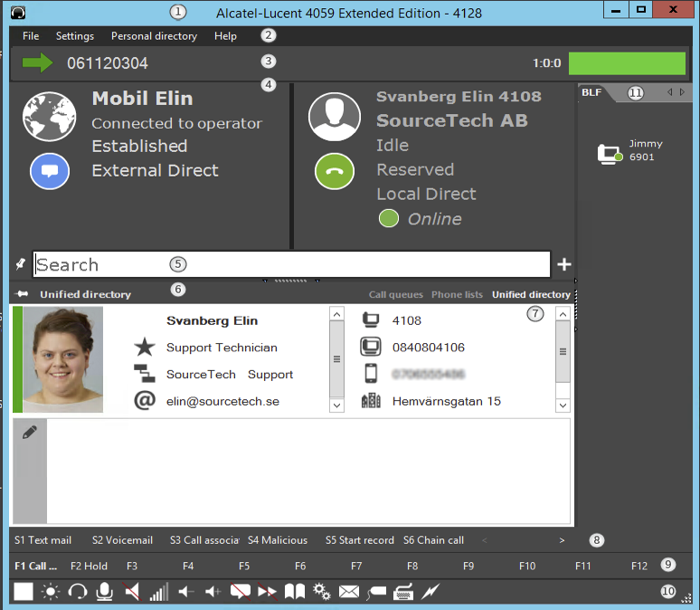The height and width of the screenshot is (610, 700).
Task: Click the label tag icon
Action: (376, 592)
